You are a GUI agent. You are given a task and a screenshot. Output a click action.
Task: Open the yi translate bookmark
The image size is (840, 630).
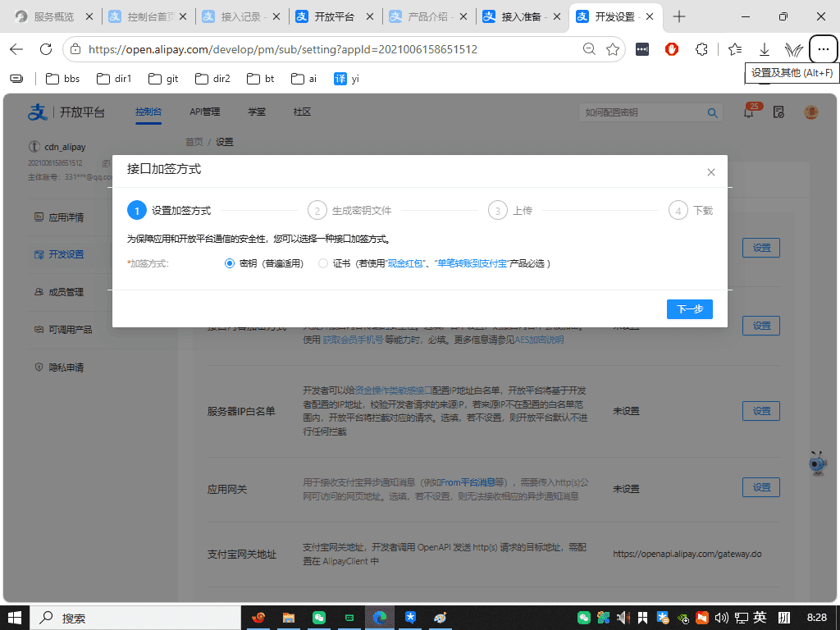(x=347, y=79)
